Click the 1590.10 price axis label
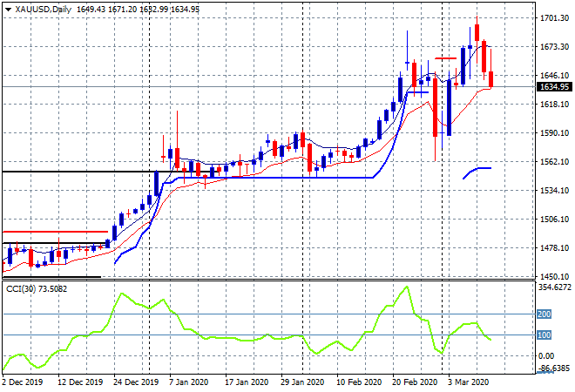 pos(554,132)
